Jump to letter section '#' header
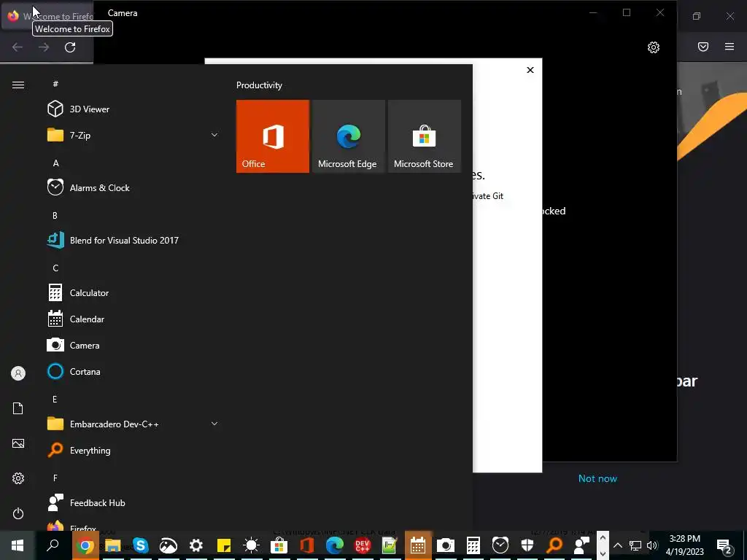 click(55, 84)
